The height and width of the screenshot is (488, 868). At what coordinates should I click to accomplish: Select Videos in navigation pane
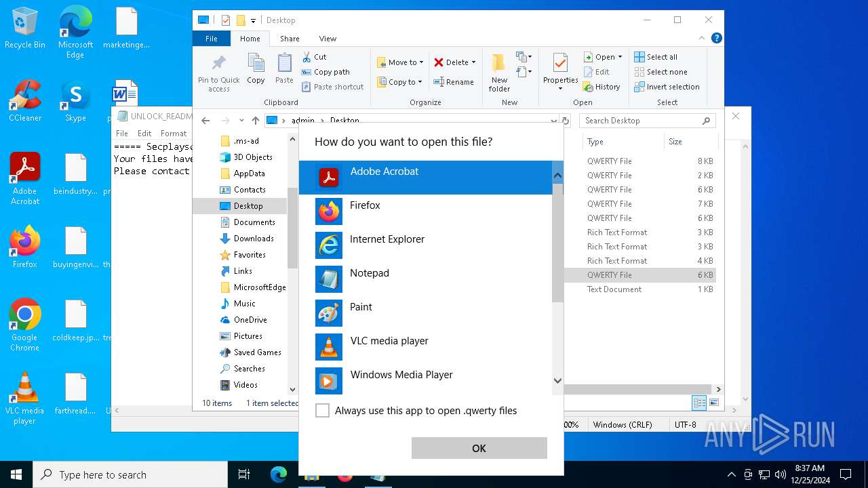point(239,385)
